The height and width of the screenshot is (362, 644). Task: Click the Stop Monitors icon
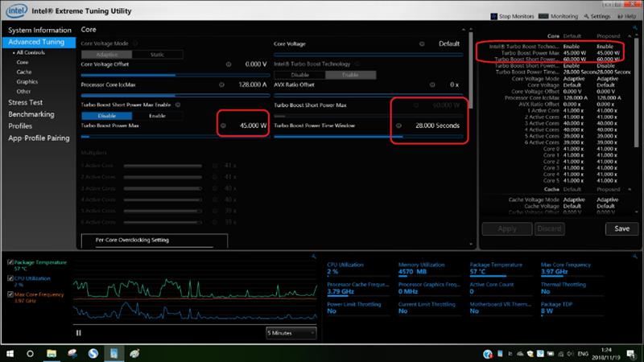point(493,16)
